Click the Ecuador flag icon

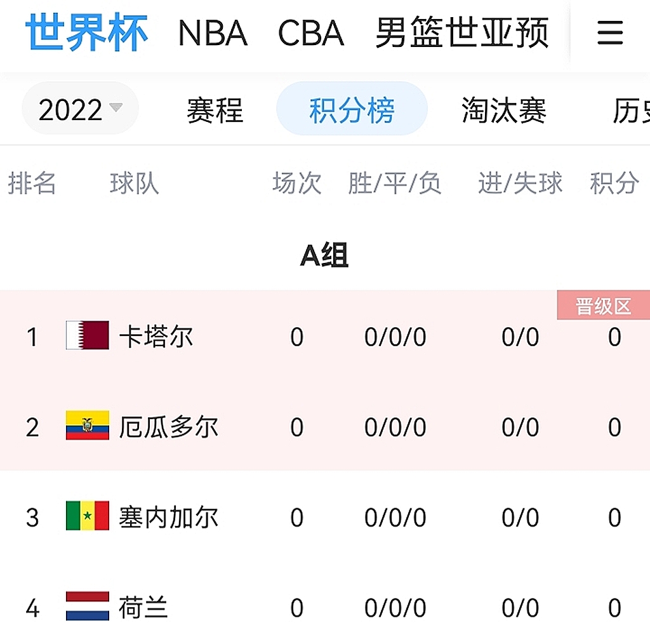click(x=88, y=426)
